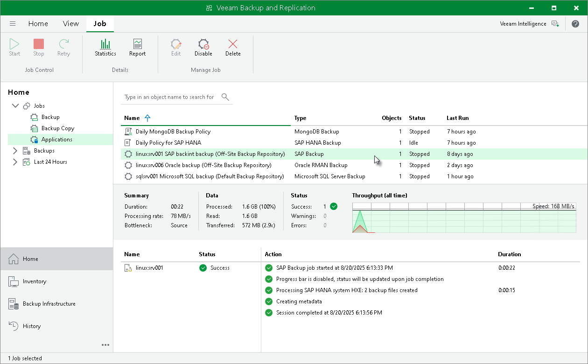
Task: Open the hamburger main menu
Action: pos(13,23)
